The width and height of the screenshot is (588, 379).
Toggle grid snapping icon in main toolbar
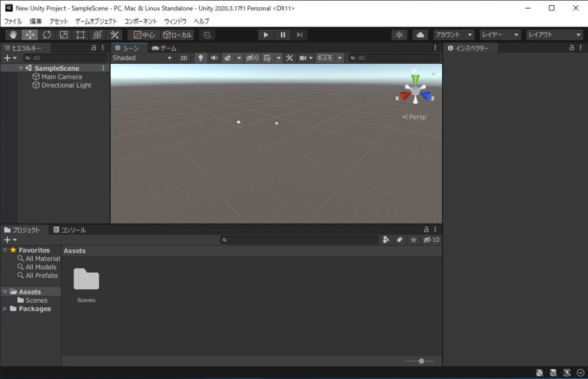coord(207,35)
